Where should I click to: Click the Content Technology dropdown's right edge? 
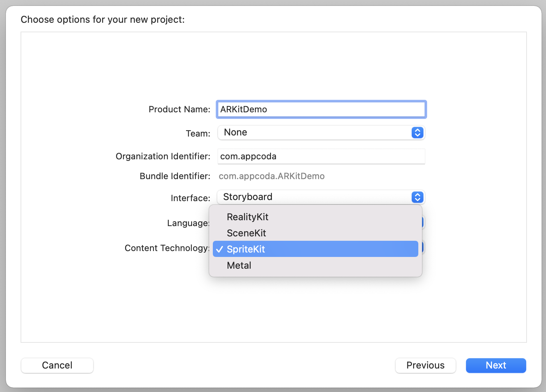tap(423, 247)
